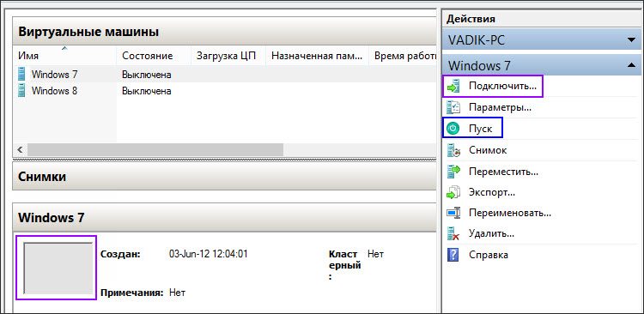Open Параметры... action

point(501,108)
